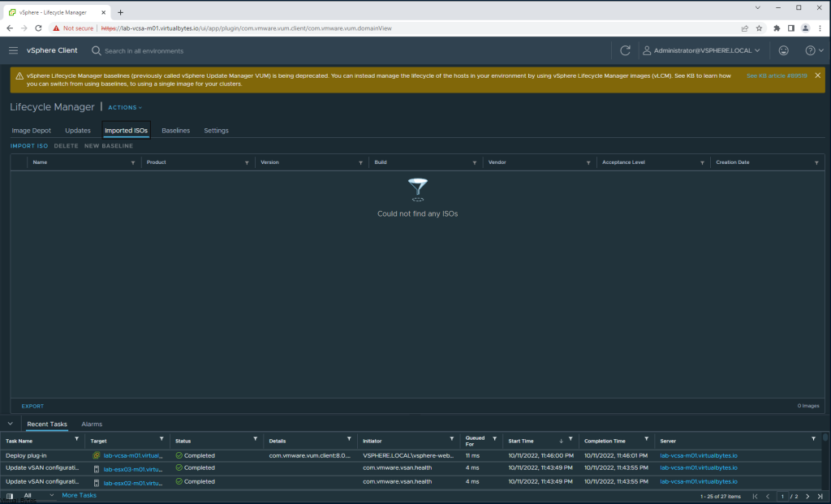Viewport: 831px width, 504px height.
Task: Click the vSphere Client title text
Action: click(52, 50)
